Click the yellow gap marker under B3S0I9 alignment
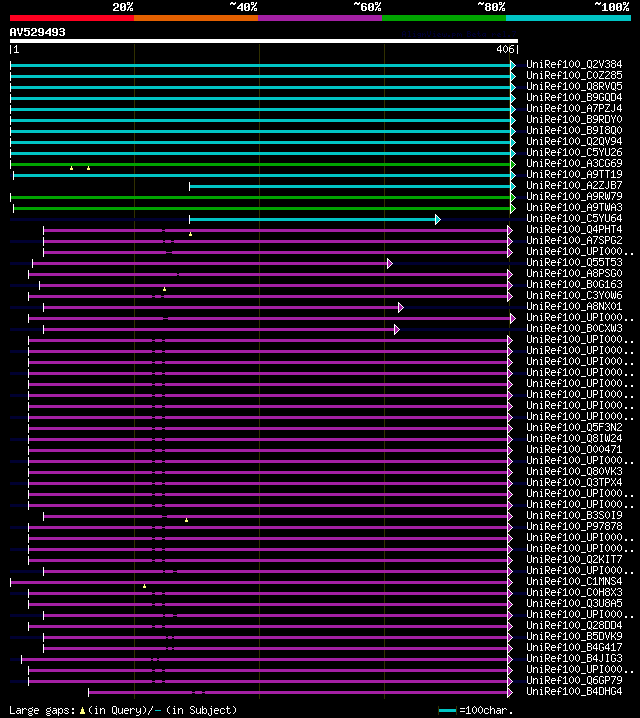640x718 pixels. 186,520
